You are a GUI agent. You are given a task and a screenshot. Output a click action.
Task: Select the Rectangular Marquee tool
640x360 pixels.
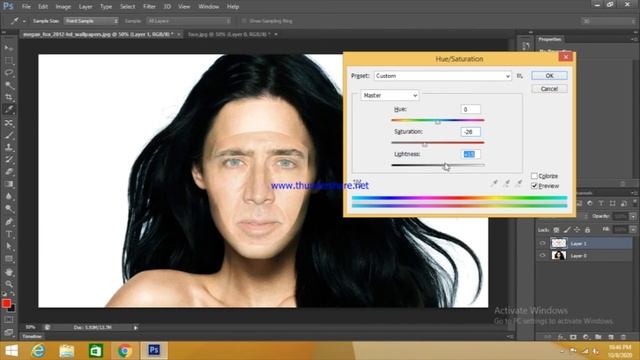click(x=9, y=60)
